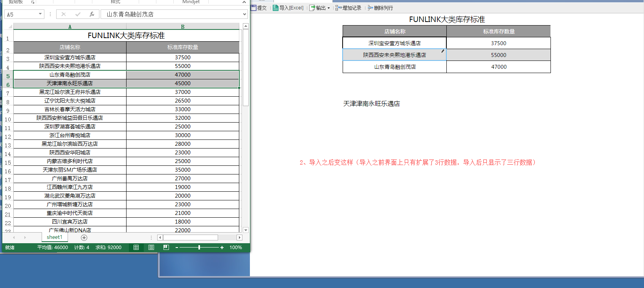Click report cell 山东青岛融创茂店
The image size is (644, 288).
click(x=394, y=67)
